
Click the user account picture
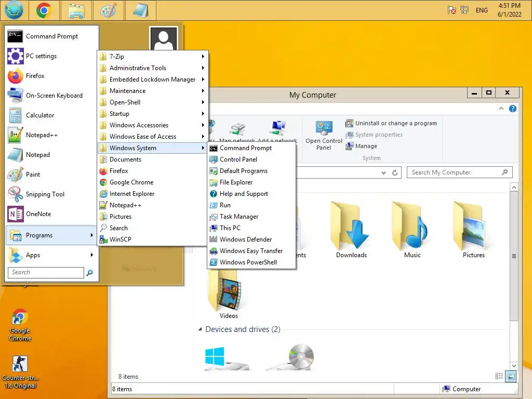point(164,39)
